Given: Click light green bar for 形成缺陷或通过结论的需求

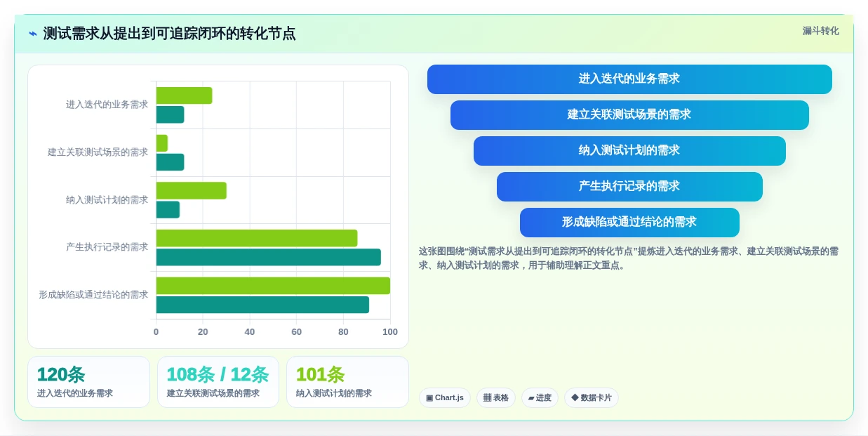Looking at the screenshot, I should click(x=273, y=286).
